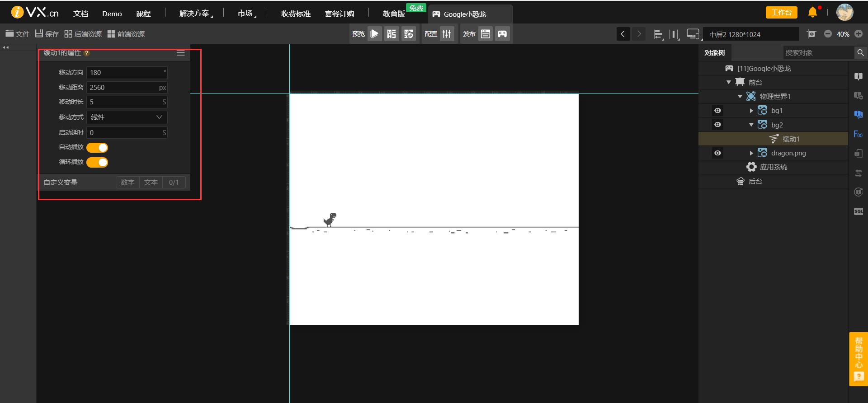Screen dimensions: 868x403
Task: Open the 文档 docs menu
Action: [x=81, y=14]
